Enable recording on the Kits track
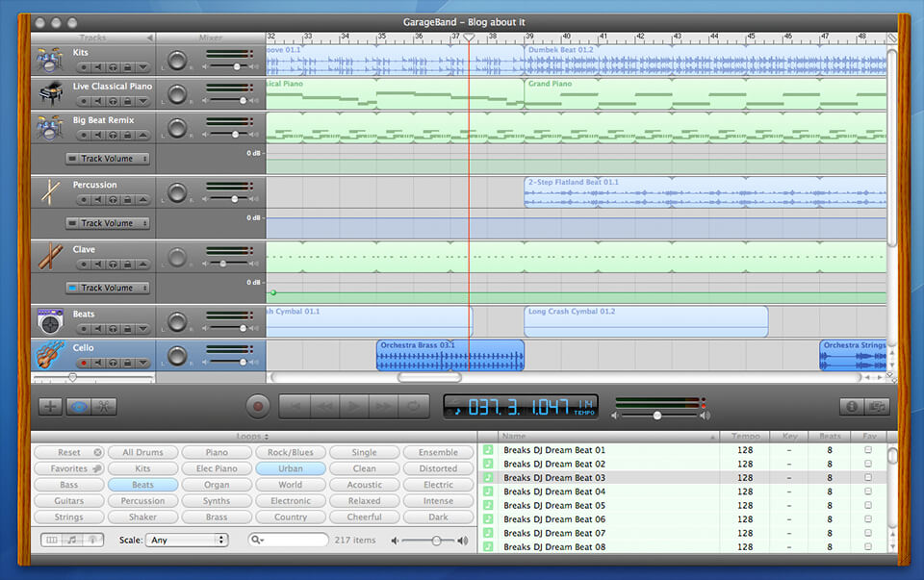The image size is (924, 580). 84,67
